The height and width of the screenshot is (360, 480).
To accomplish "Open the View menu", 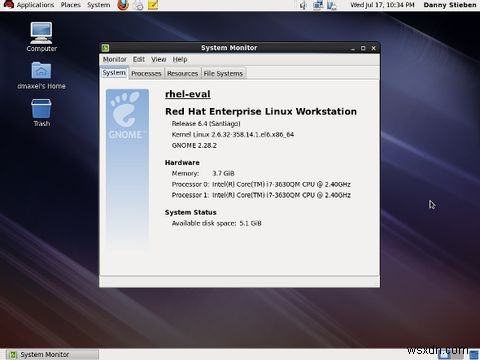I will tap(159, 59).
